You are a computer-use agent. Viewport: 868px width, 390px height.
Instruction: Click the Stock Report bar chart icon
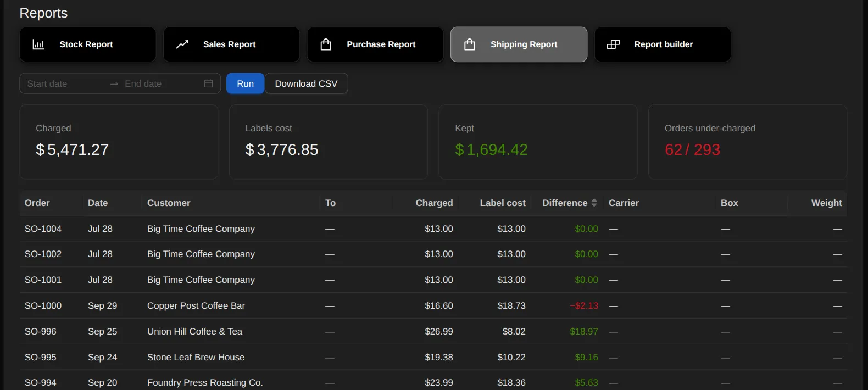38,44
